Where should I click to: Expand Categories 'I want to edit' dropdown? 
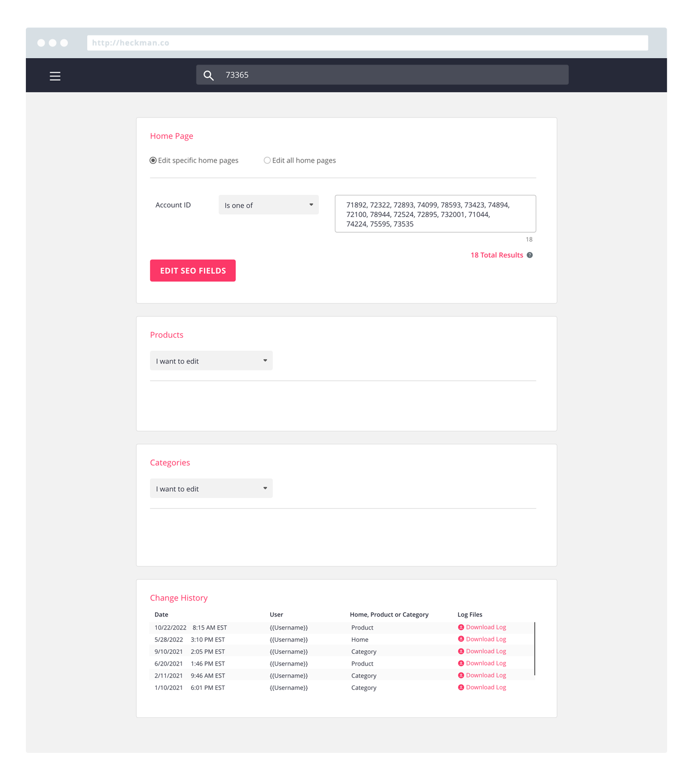tap(211, 488)
